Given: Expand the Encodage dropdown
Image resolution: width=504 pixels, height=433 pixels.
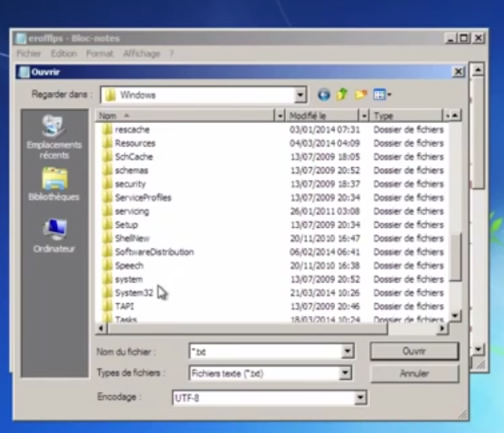Looking at the screenshot, I should click(360, 397).
